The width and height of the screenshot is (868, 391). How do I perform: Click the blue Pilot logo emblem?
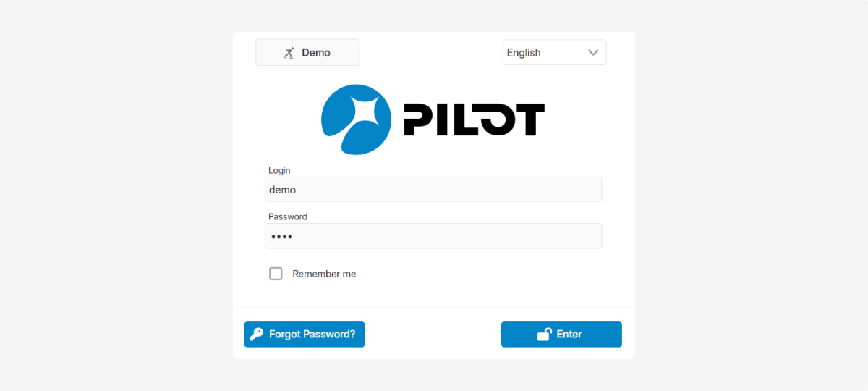pyautogui.click(x=356, y=119)
